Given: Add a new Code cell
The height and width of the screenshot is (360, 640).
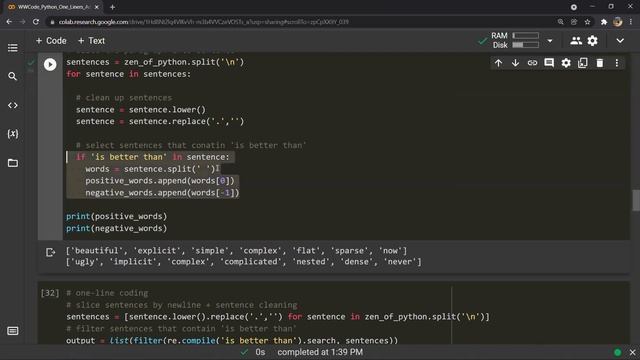Looking at the screenshot, I should 51,41.
